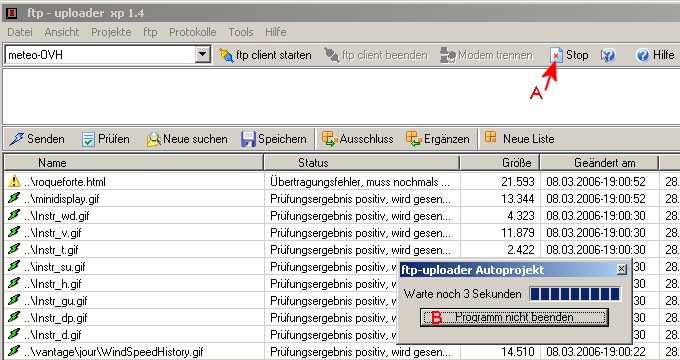
Task: Select the ..\roqueforte.html file name
Action: [65, 182]
